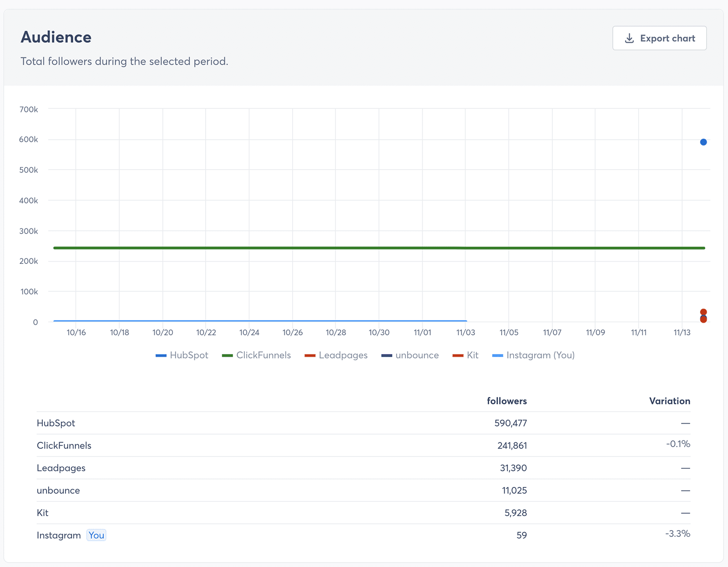Click the green ClickFunnels chart line
Image resolution: width=728 pixels, height=567 pixels.
coord(379,248)
